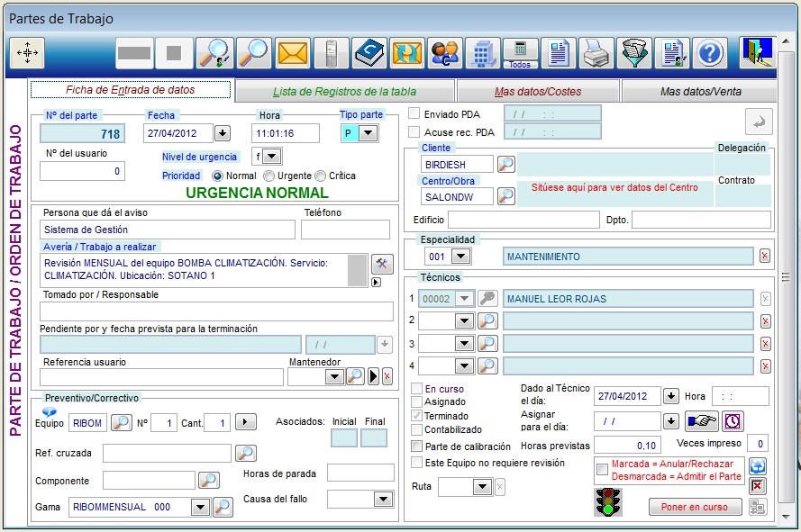Toggle the Anular/Rechazar mark checkbox
This screenshot has height=532, width=801.
(603, 469)
